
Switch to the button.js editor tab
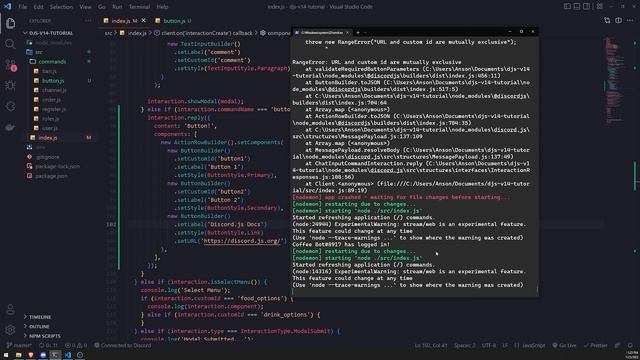coord(174,20)
